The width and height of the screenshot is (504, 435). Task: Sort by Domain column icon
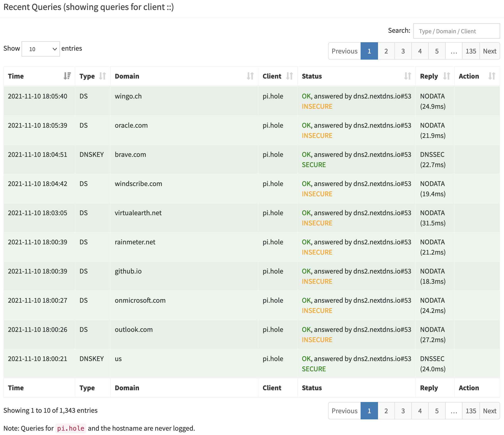250,76
